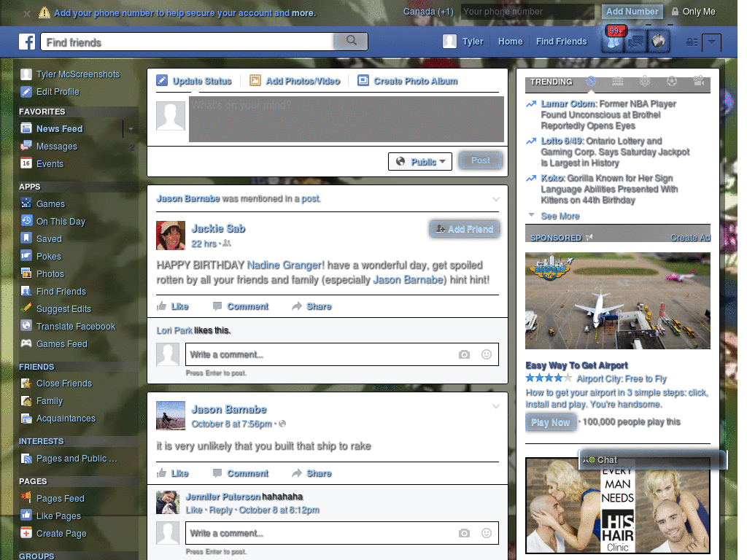
Task: Open Find Friends in top bar
Action: (x=561, y=42)
